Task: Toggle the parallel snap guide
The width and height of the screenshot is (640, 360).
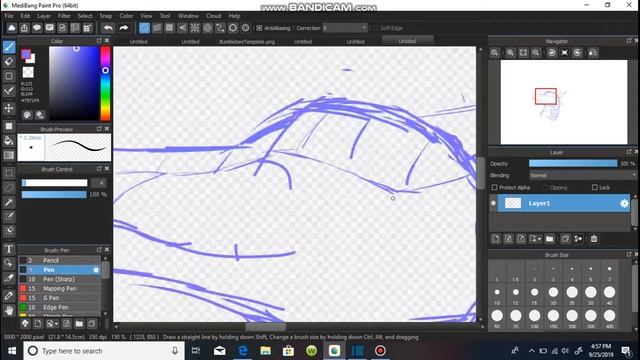Action: pos(157,28)
